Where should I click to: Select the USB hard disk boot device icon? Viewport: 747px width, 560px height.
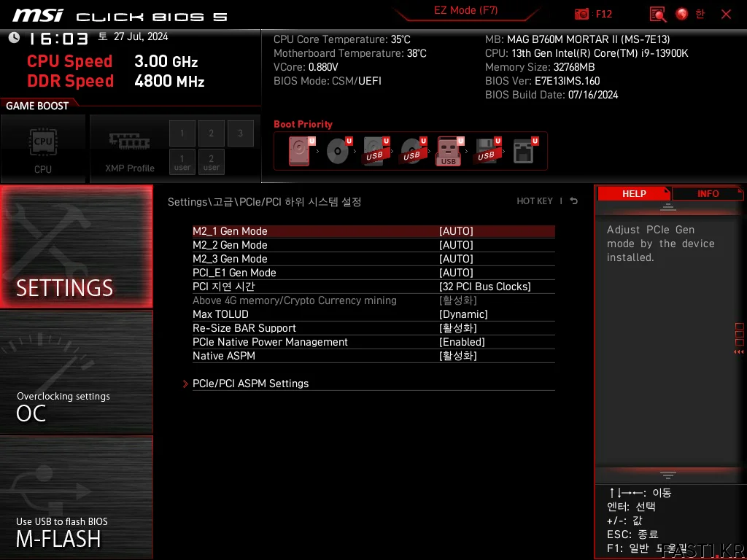click(x=376, y=151)
